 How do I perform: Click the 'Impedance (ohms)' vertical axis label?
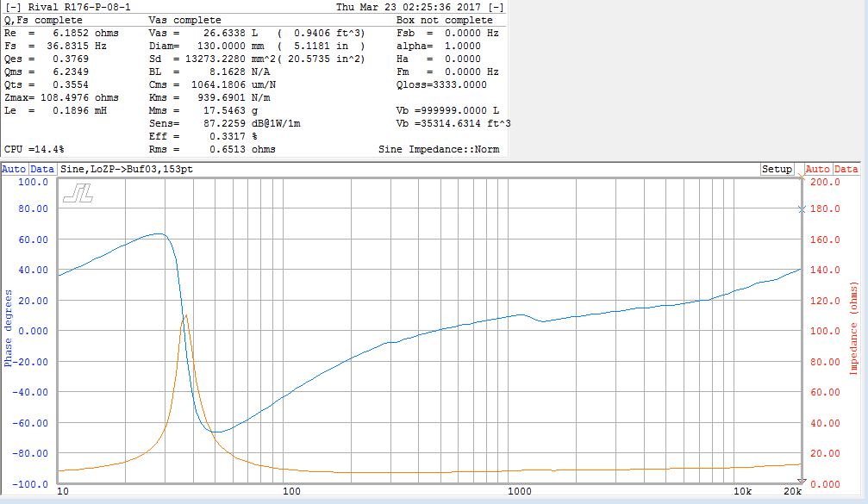pos(853,328)
